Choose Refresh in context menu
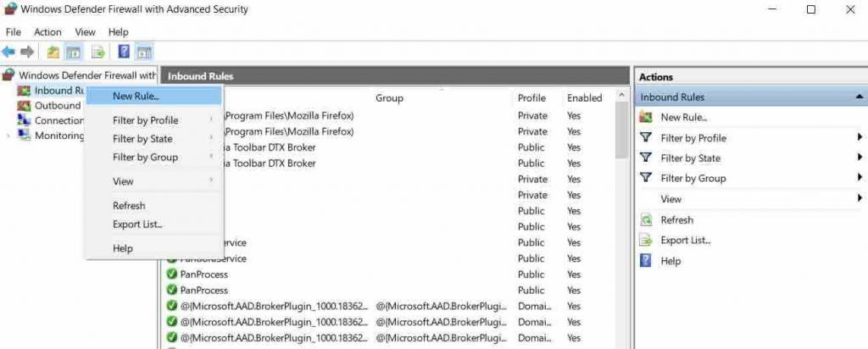This screenshot has width=868, height=349. pos(154,206)
